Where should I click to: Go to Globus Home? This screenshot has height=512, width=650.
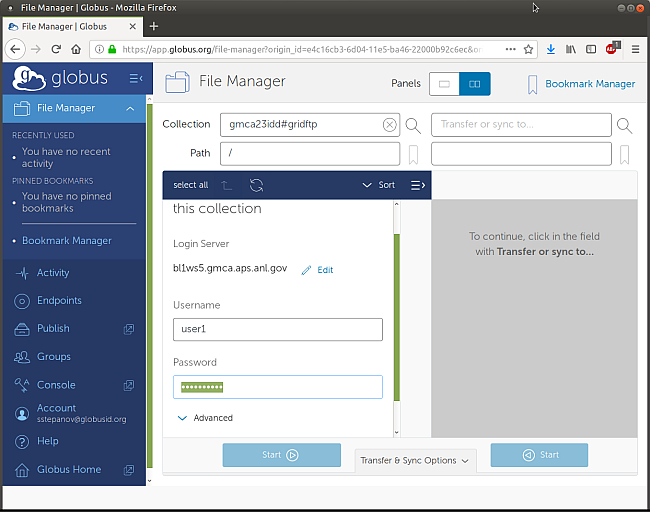[69, 469]
